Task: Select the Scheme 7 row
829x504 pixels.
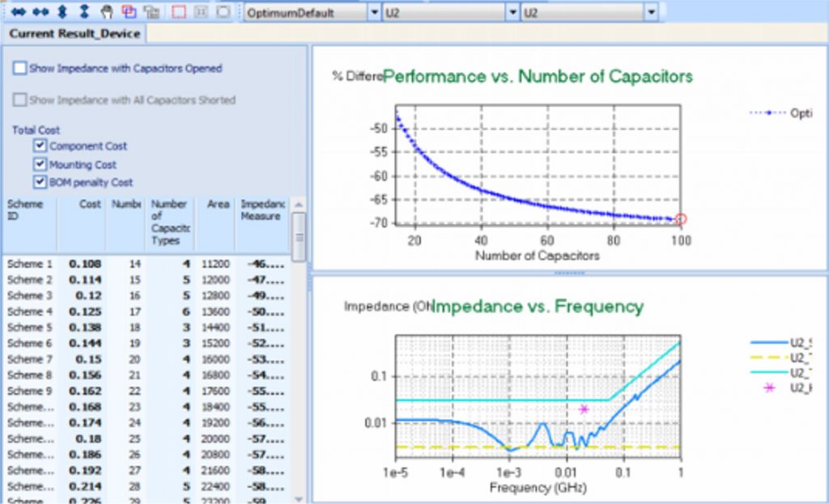Action: 146,358
